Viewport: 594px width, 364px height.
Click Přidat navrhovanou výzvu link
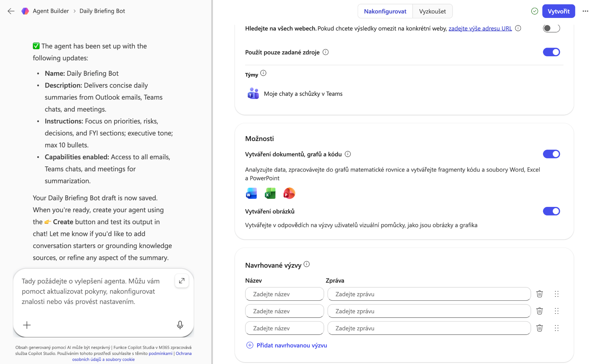(292, 345)
